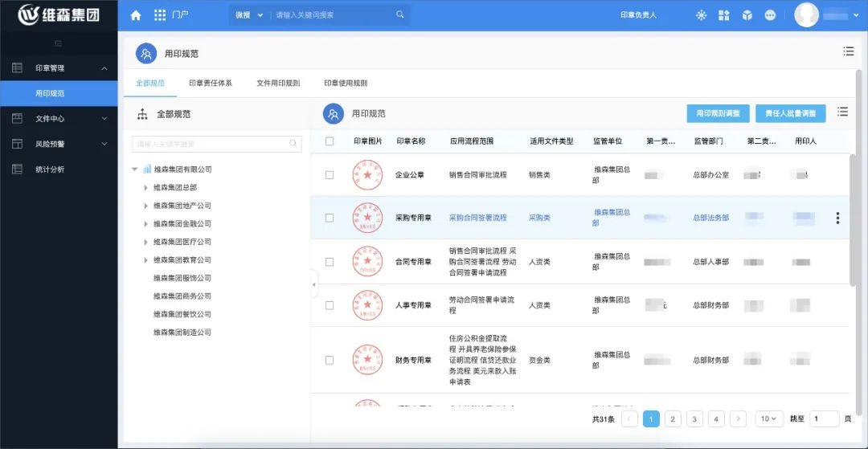
Task: Switch to the 印章责任体系 tab
Action: click(210, 83)
